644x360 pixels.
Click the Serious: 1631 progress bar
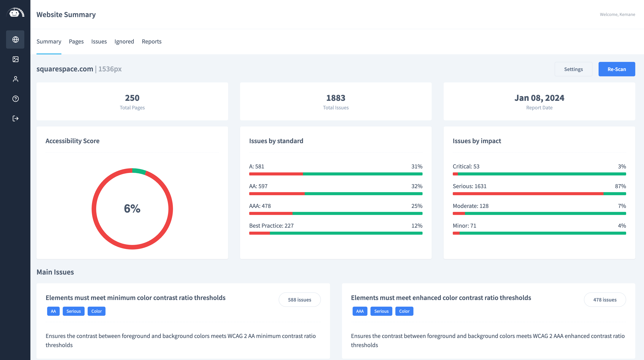(539, 193)
